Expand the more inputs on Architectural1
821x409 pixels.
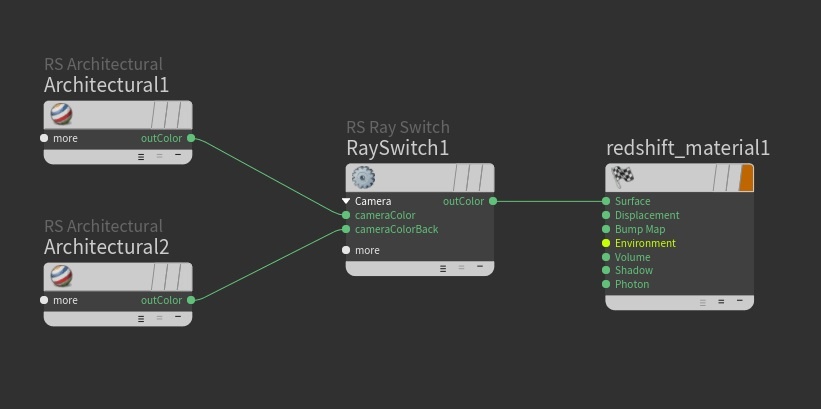click(44, 138)
